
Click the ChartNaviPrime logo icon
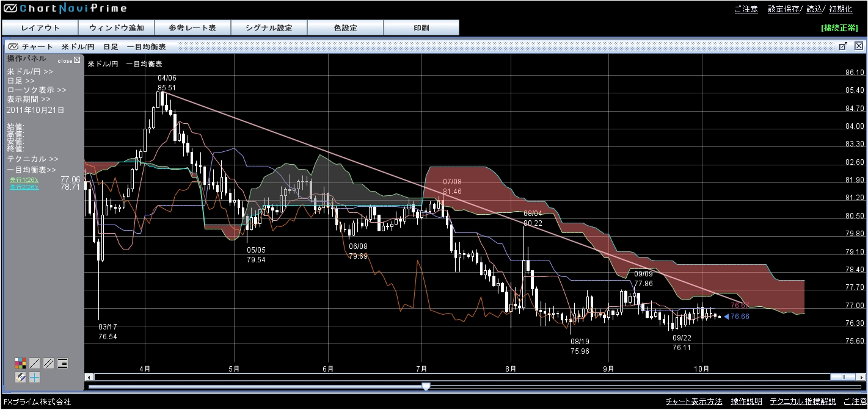10,9
